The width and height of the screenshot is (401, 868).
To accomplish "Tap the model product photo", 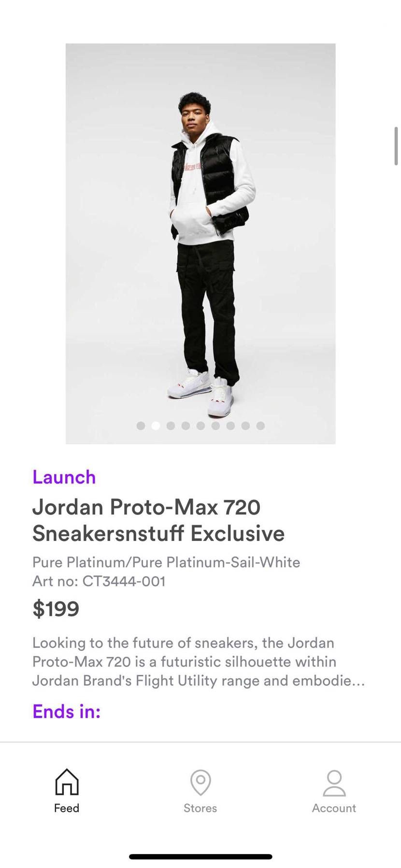I will pos(200,243).
